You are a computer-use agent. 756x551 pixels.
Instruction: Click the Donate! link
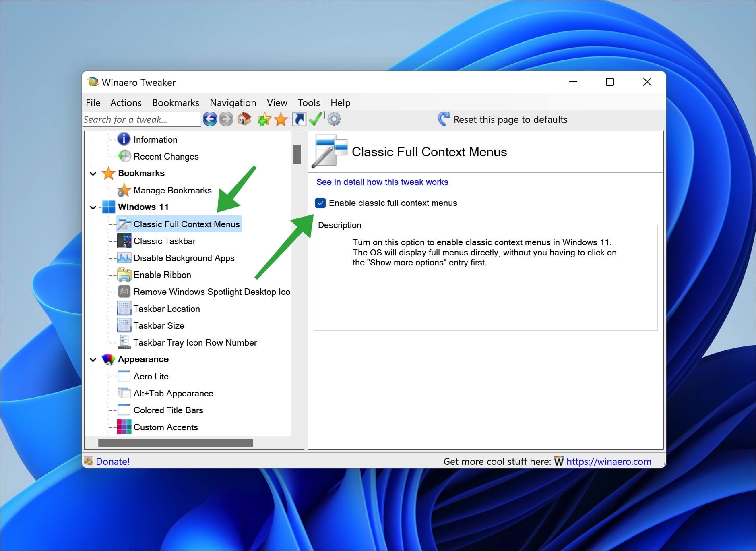[x=113, y=461]
